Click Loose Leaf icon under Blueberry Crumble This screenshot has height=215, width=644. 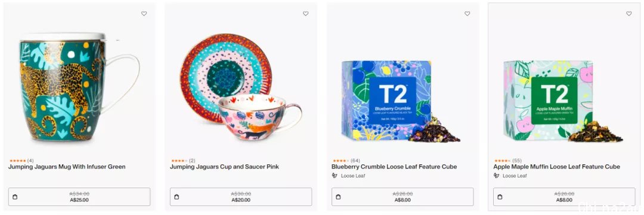pos(335,176)
